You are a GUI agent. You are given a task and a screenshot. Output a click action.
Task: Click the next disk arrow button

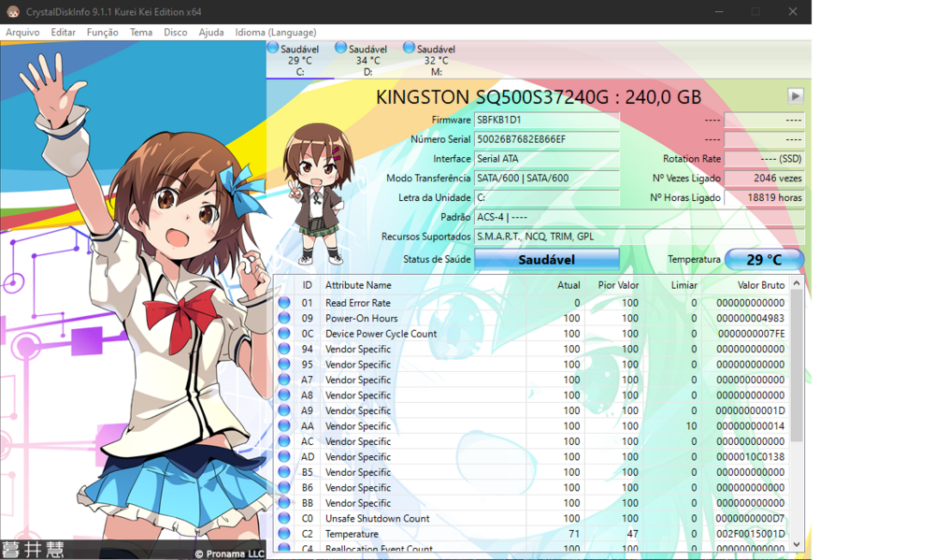pos(795,96)
